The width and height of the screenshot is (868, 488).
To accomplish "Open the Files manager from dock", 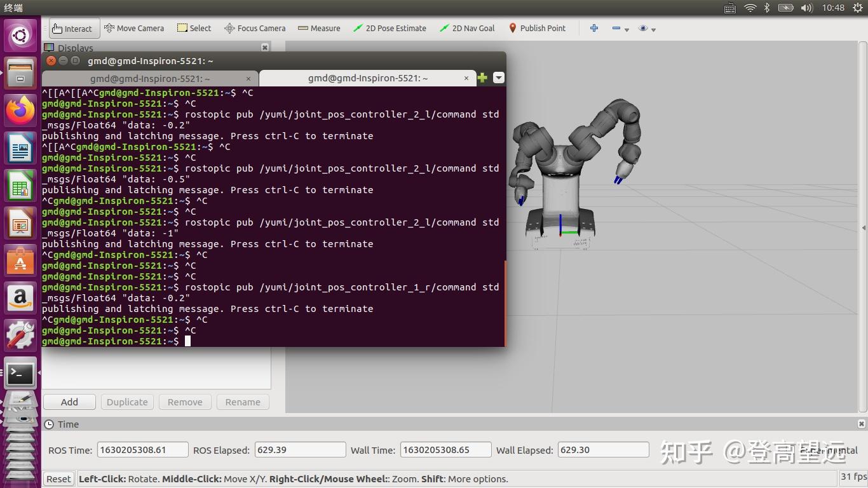I will [x=20, y=73].
